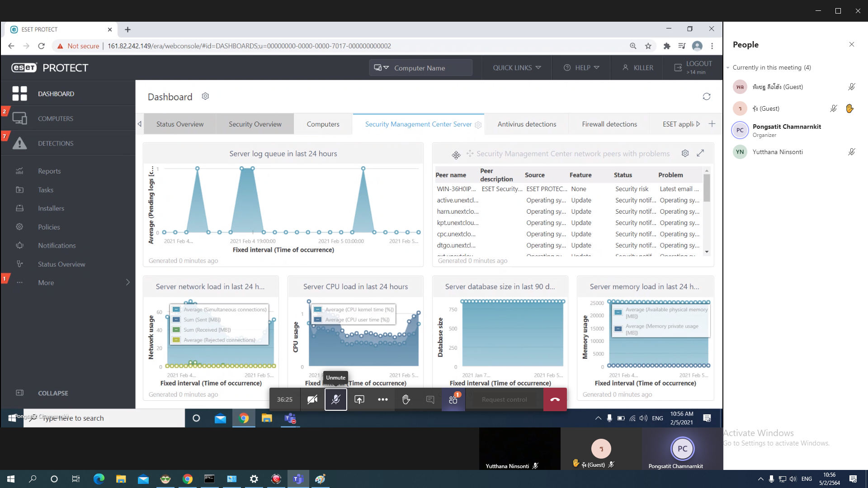
Task: Turn on camera in Teams call bar
Action: click(x=312, y=399)
